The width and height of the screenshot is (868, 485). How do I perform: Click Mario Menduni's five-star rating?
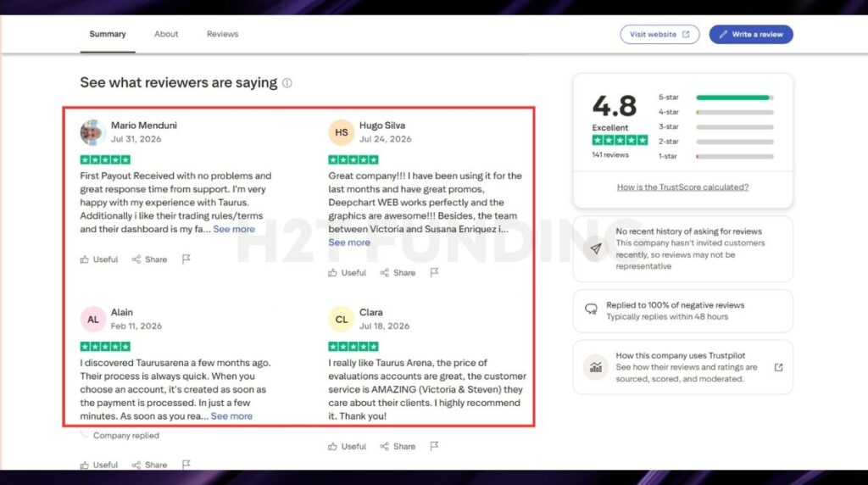[105, 160]
